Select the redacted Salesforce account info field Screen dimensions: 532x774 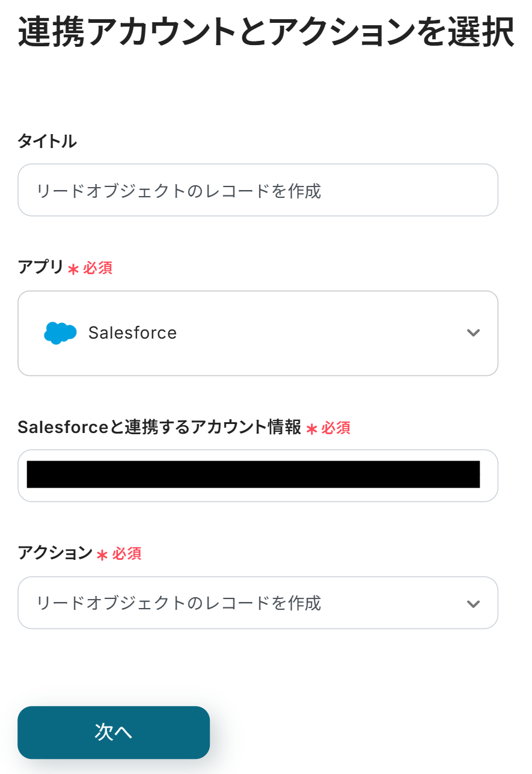(254, 475)
